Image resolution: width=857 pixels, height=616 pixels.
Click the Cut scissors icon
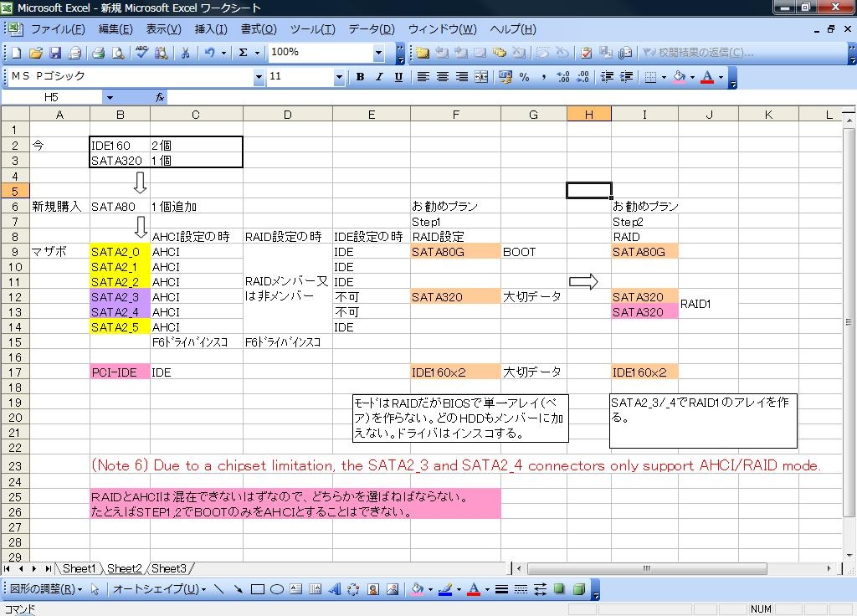[185, 53]
